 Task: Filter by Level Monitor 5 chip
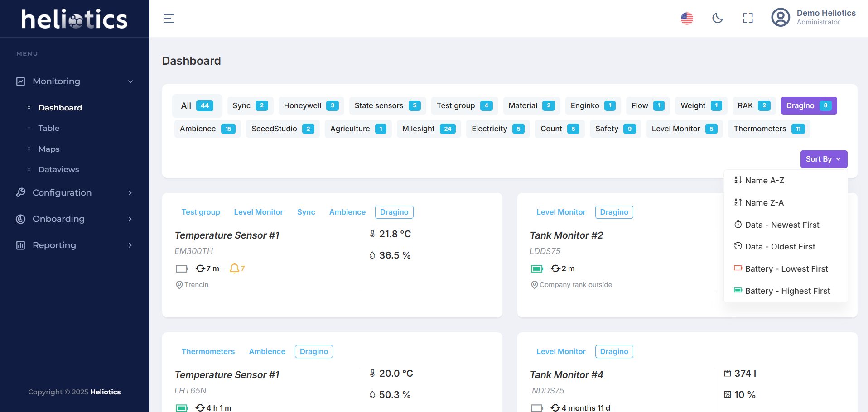click(685, 129)
